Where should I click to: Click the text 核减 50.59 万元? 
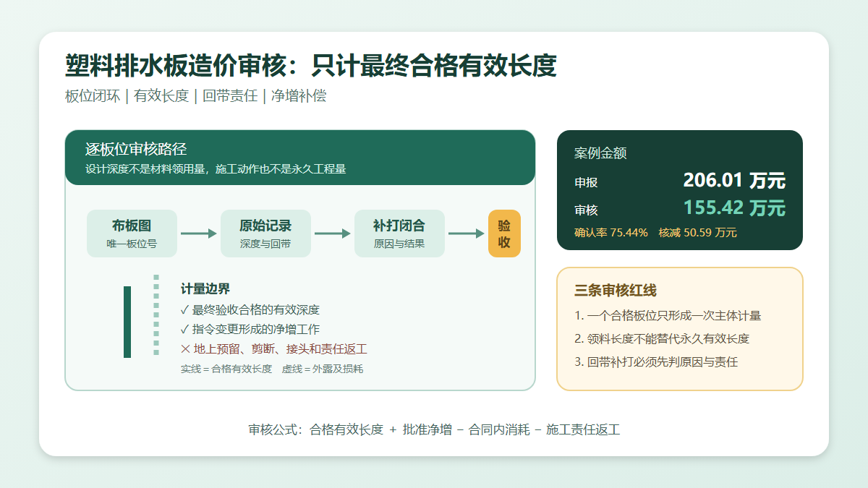(x=698, y=233)
